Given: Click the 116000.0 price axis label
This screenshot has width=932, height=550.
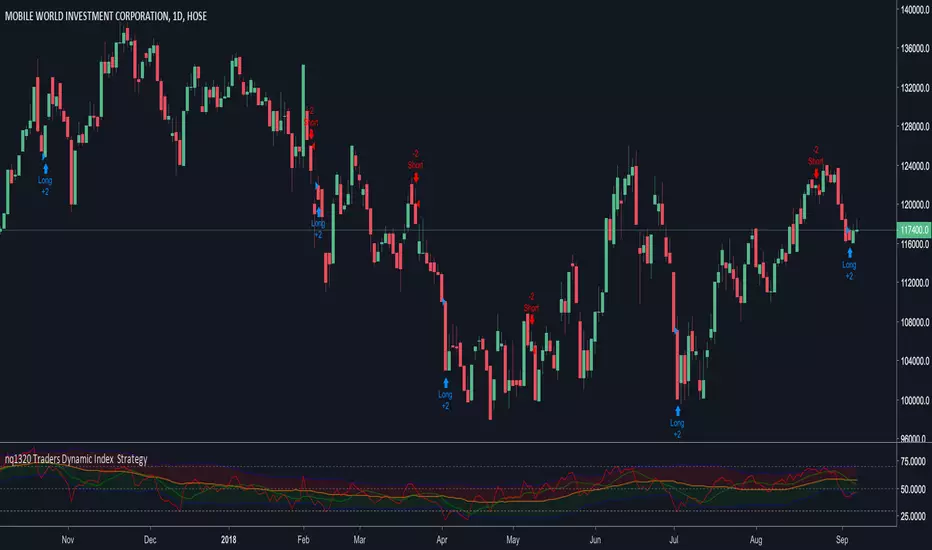Looking at the screenshot, I should point(915,244).
